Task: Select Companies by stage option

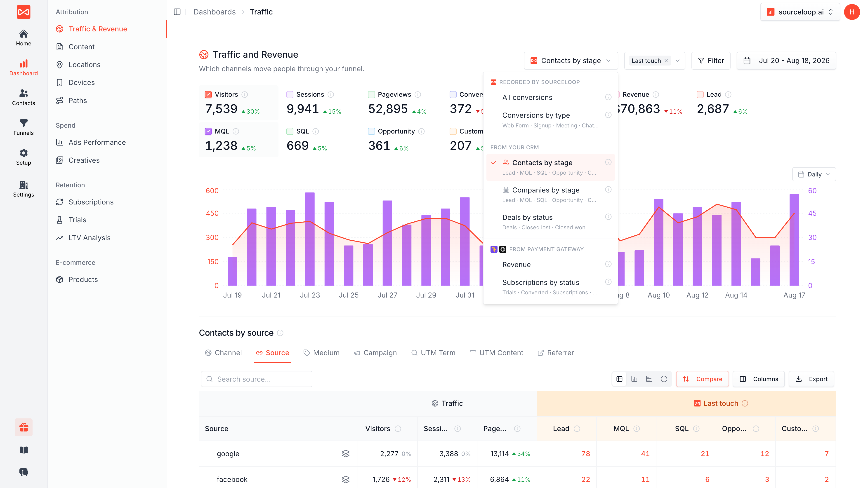Action: 551,195
